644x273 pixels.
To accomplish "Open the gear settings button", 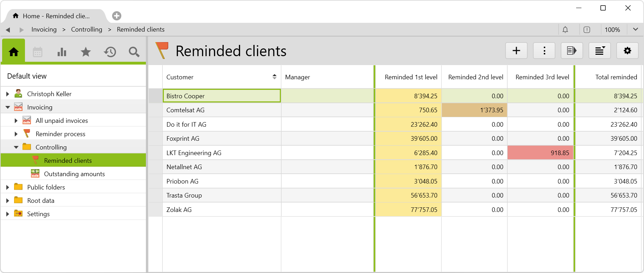I will click(627, 51).
